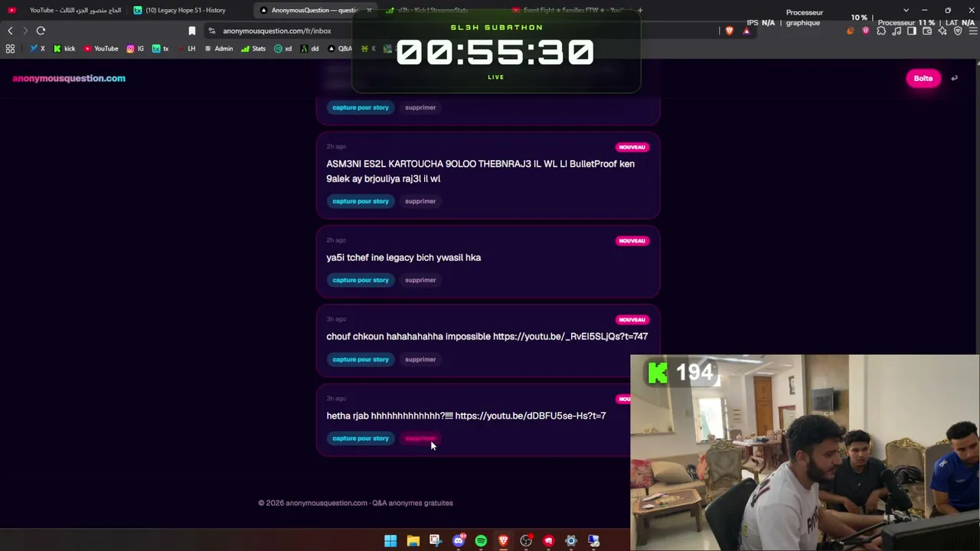Open File Explorer from the taskbar

(413, 541)
